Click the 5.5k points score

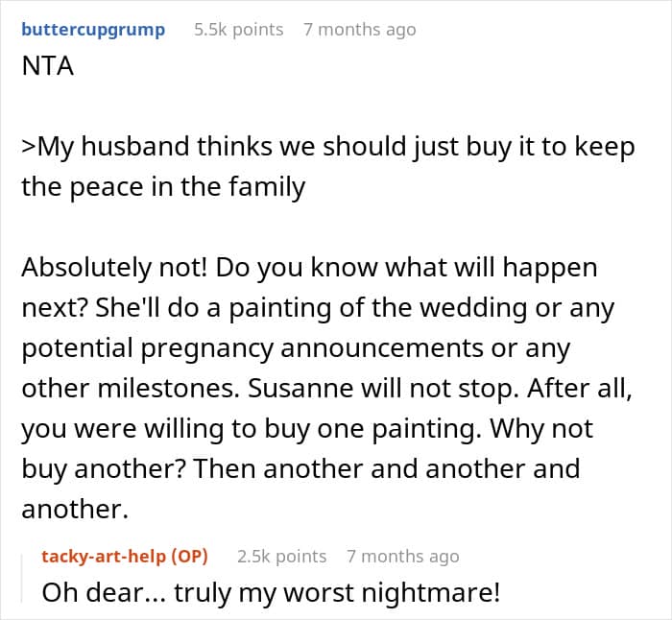[x=238, y=30]
